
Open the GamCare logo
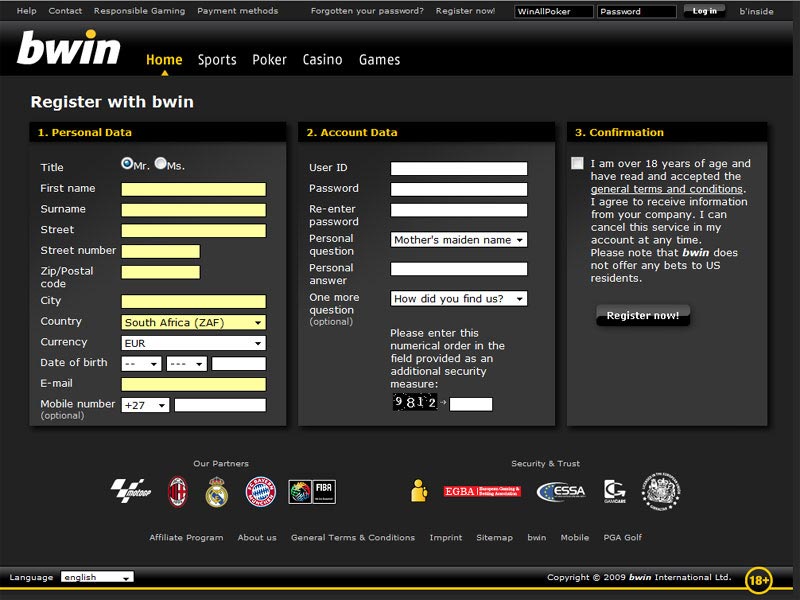[x=615, y=491]
